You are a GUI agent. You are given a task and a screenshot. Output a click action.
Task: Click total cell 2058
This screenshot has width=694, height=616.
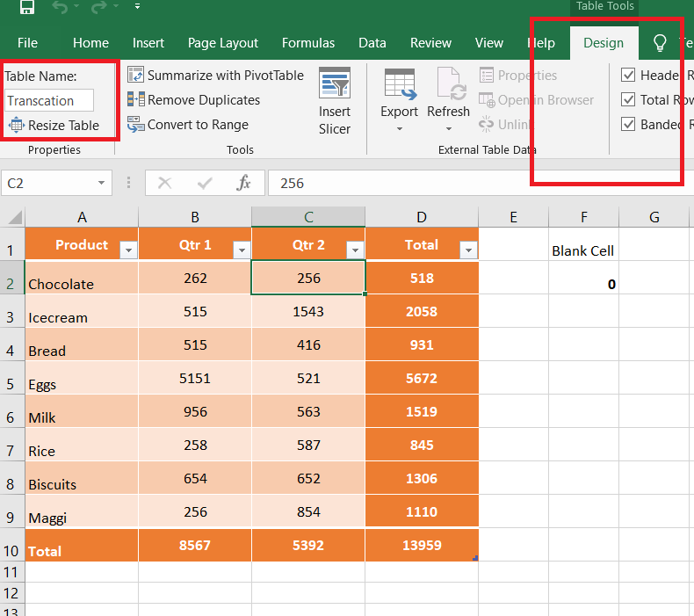click(422, 311)
